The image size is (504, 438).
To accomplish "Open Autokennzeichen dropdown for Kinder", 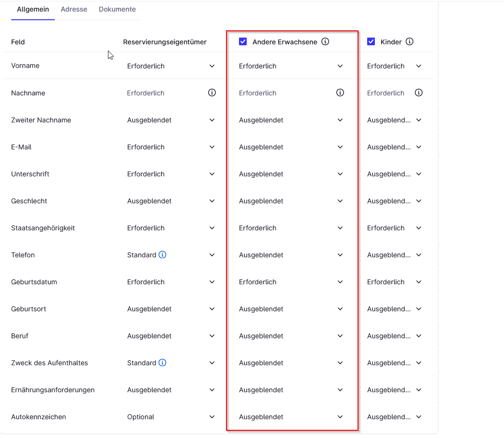I will [395, 417].
